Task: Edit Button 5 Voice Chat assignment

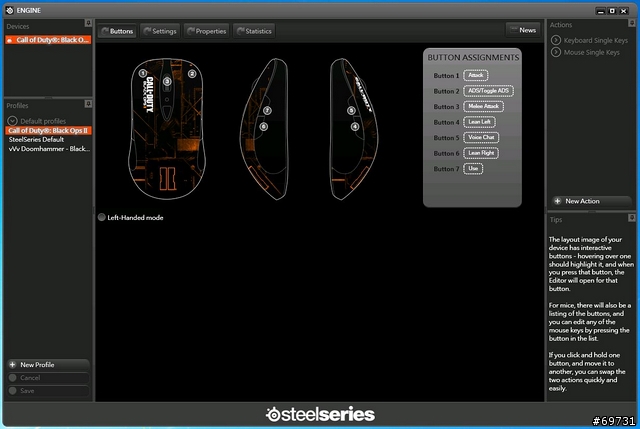Action: click(x=481, y=137)
